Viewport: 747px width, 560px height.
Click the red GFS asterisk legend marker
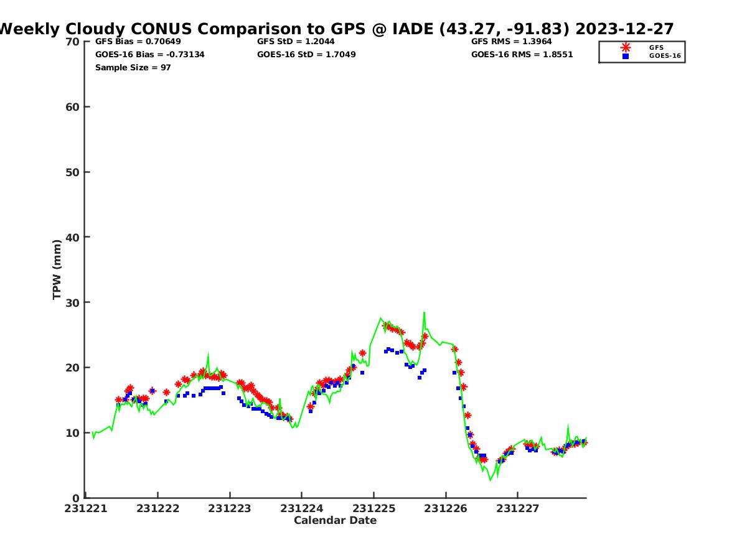point(626,47)
